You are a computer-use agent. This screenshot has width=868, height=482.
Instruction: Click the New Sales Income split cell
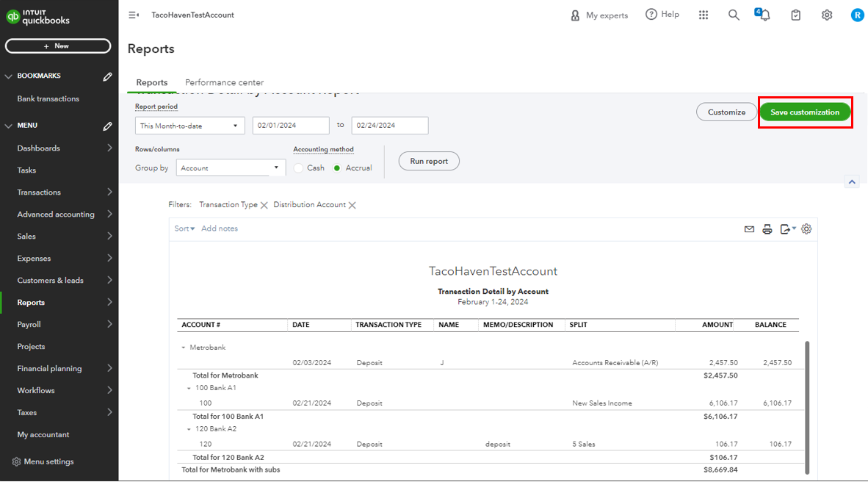tap(601, 403)
